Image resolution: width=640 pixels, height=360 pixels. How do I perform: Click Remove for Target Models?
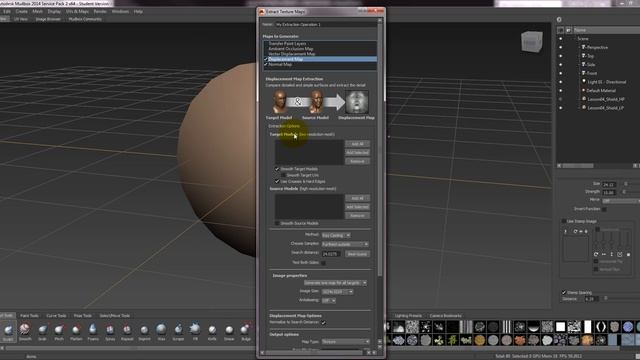[357, 161]
